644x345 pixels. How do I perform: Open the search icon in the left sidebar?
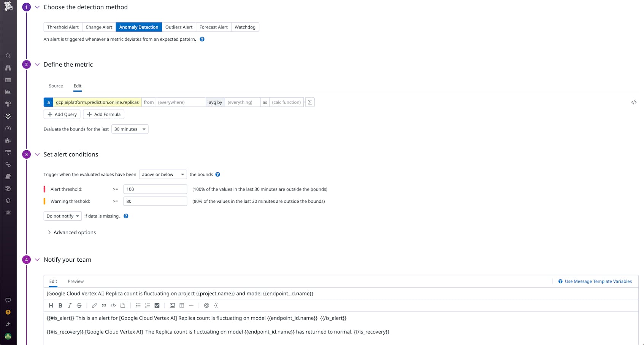(8, 56)
